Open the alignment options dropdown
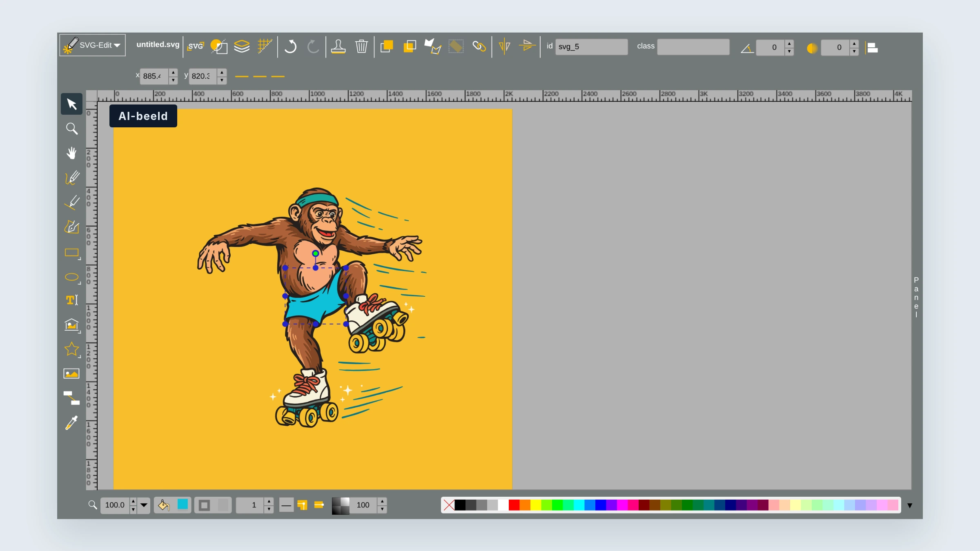 click(871, 48)
